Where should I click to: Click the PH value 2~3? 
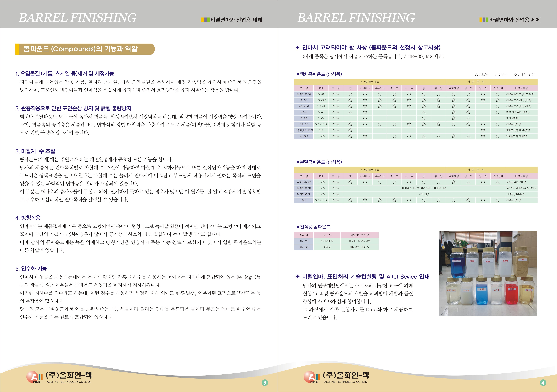pos(321,118)
